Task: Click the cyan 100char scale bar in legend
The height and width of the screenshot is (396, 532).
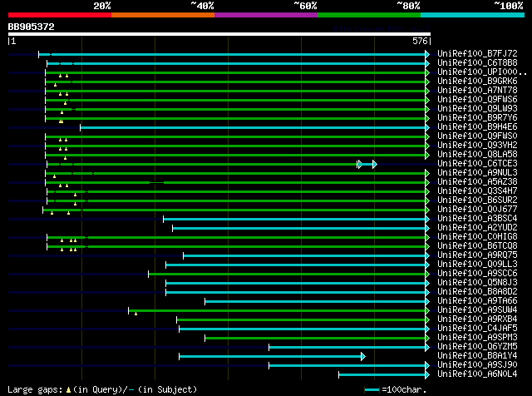Action: coord(372,390)
